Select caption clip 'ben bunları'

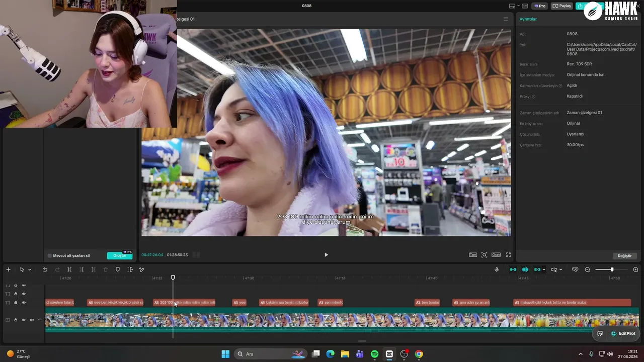click(x=427, y=303)
